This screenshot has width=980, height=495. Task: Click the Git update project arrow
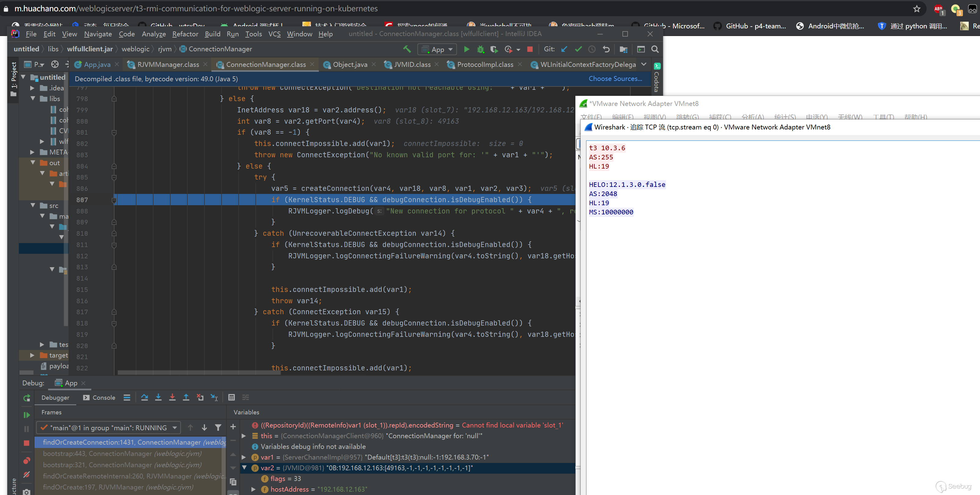[564, 49]
